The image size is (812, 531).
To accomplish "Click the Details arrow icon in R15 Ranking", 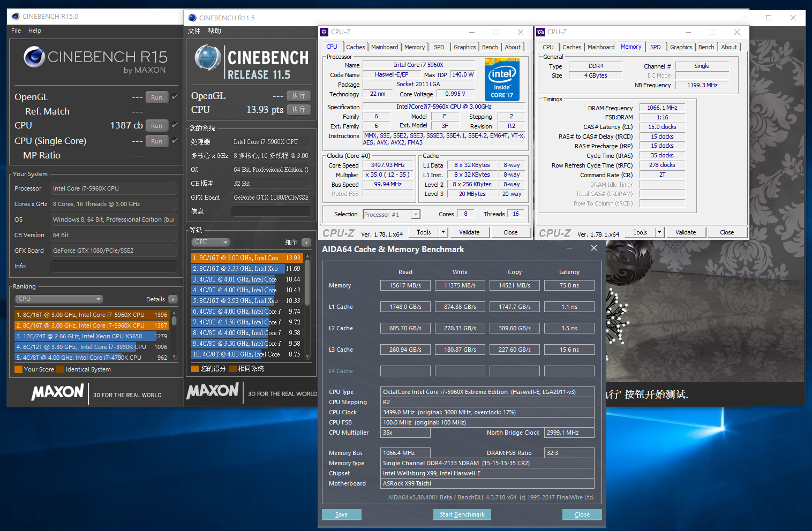I will (x=173, y=299).
